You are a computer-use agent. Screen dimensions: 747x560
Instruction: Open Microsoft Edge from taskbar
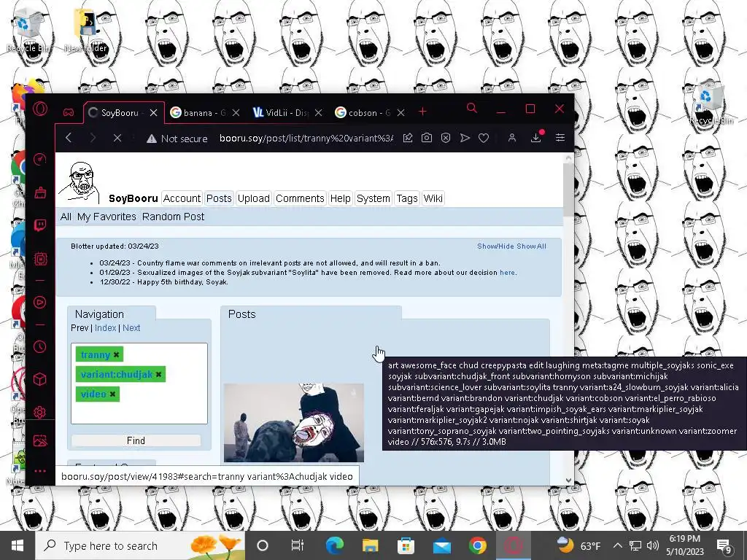coord(334,545)
